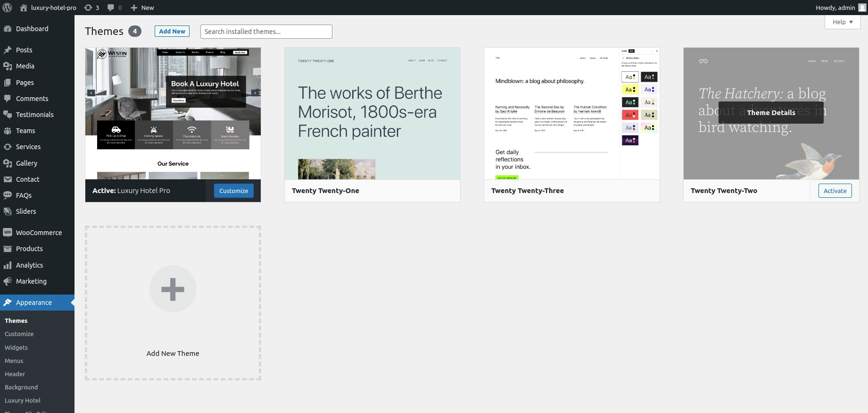Click the blue Customize button for active theme
Image resolution: width=868 pixels, height=413 pixels.
click(234, 191)
